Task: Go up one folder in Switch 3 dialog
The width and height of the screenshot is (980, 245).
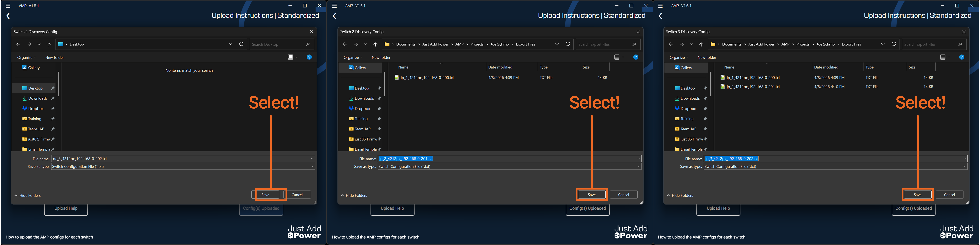Action: (701, 44)
